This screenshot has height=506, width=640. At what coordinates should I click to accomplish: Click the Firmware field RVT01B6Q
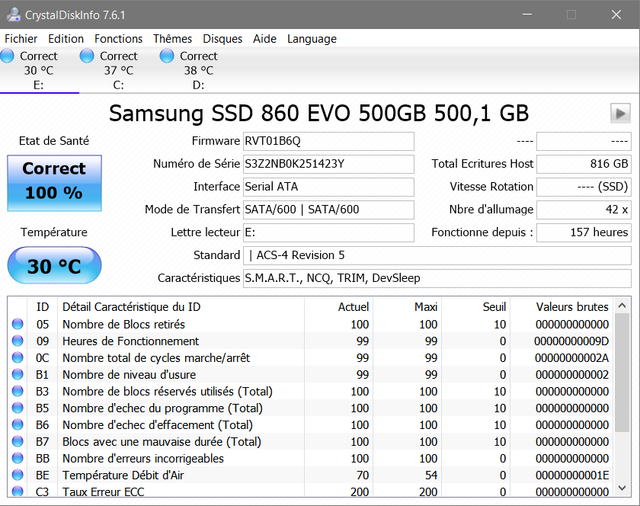(329, 141)
